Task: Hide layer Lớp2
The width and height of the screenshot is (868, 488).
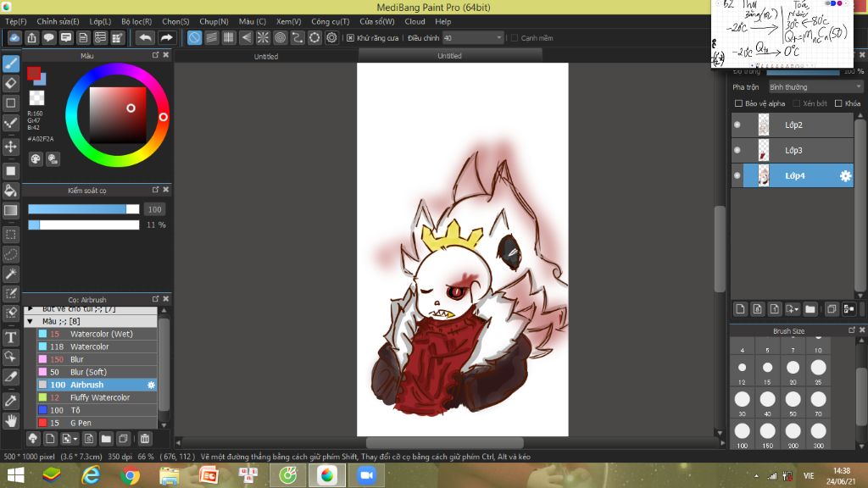Action: coord(737,125)
